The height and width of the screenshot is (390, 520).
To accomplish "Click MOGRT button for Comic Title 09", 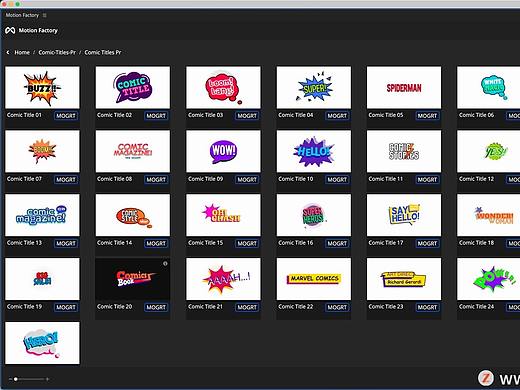I will click(x=247, y=180).
